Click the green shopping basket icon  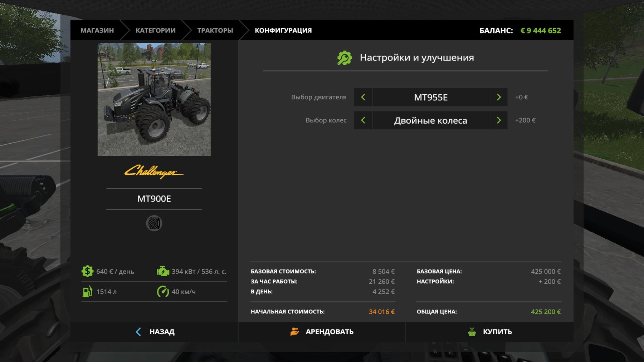(x=472, y=332)
